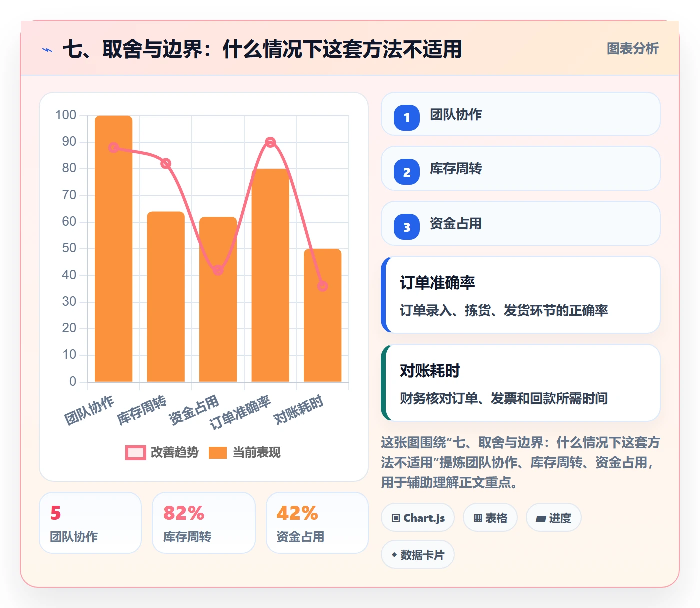
Task: Click the blue number 3 badge
Action: [x=407, y=227]
